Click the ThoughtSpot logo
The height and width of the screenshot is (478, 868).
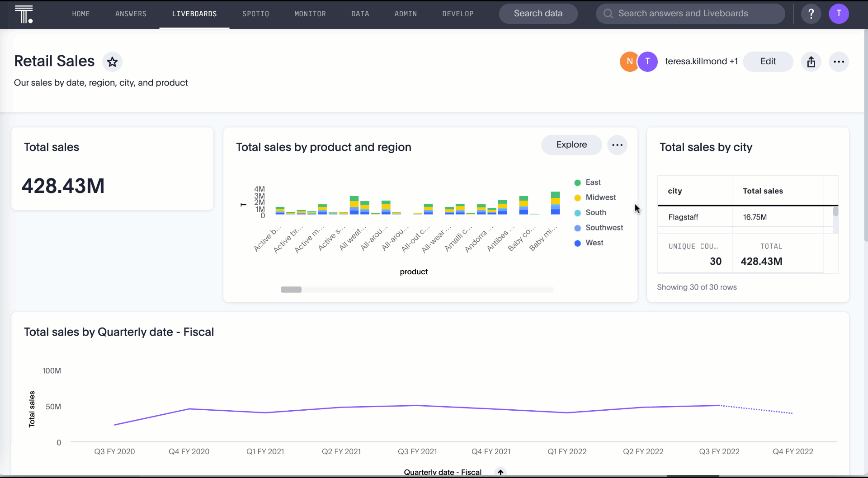[x=24, y=14]
